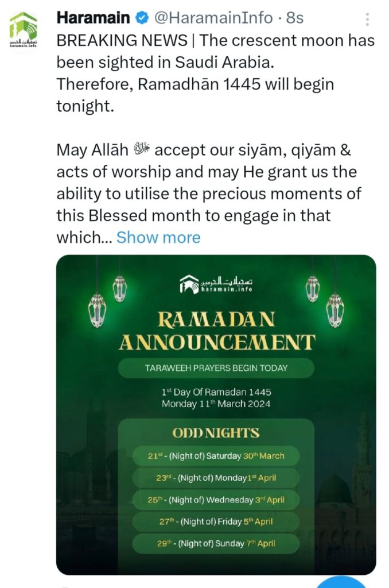The width and height of the screenshot is (389, 588).
Task: Click the Ramadan Announcement heading in image
Action: click(x=216, y=331)
